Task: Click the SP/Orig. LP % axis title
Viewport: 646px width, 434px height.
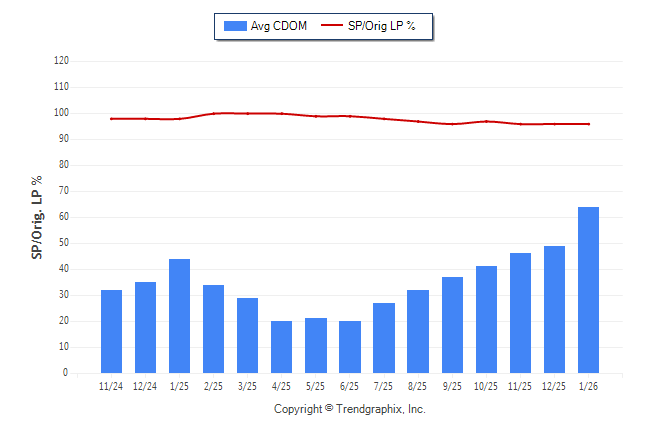Action: point(37,217)
